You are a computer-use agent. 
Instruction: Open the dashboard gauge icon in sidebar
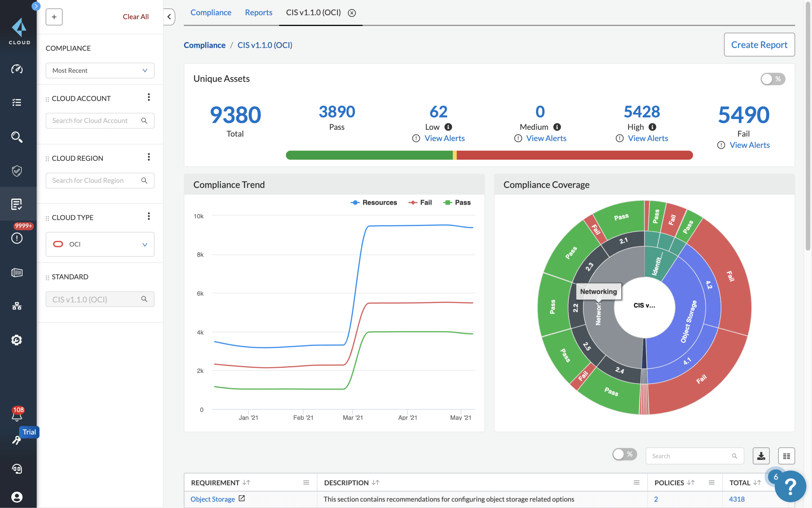(17, 69)
